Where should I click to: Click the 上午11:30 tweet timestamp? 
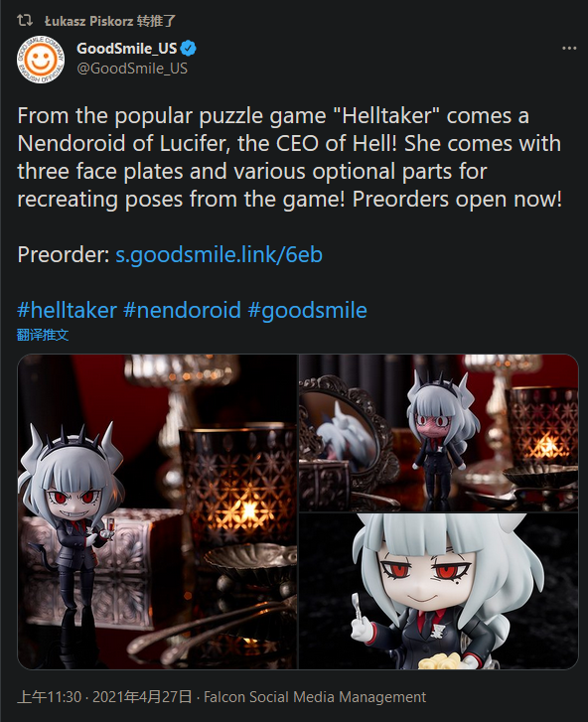point(50,696)
